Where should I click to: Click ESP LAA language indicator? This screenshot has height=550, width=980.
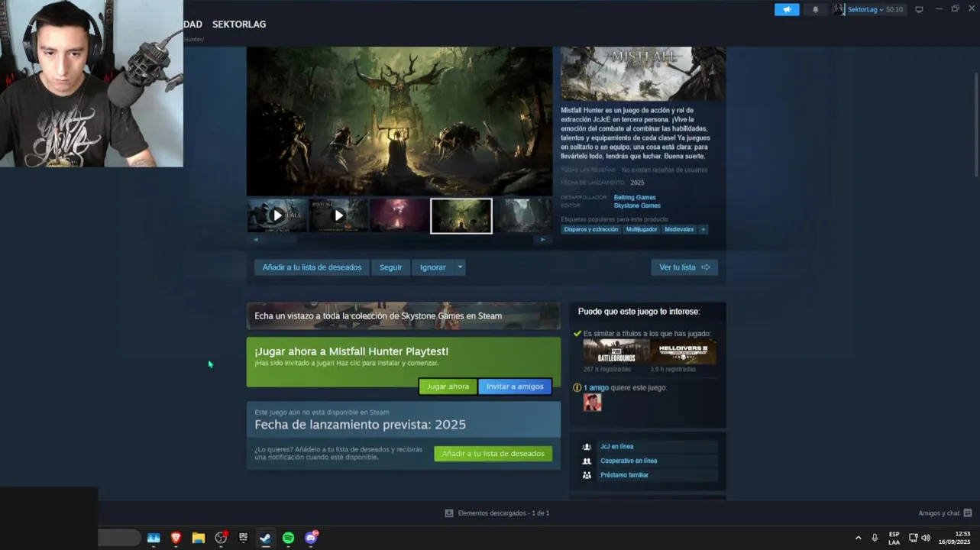[x=894, y=538]
